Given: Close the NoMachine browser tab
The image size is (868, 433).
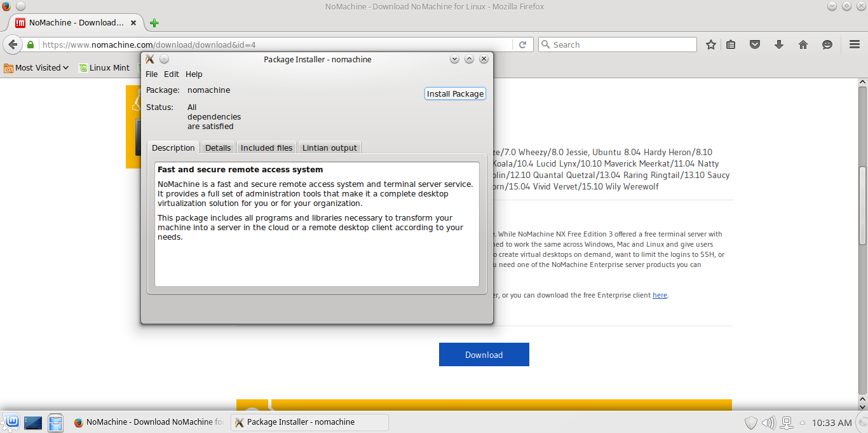Looking at the screenshot, I should (x=133, y=23).
